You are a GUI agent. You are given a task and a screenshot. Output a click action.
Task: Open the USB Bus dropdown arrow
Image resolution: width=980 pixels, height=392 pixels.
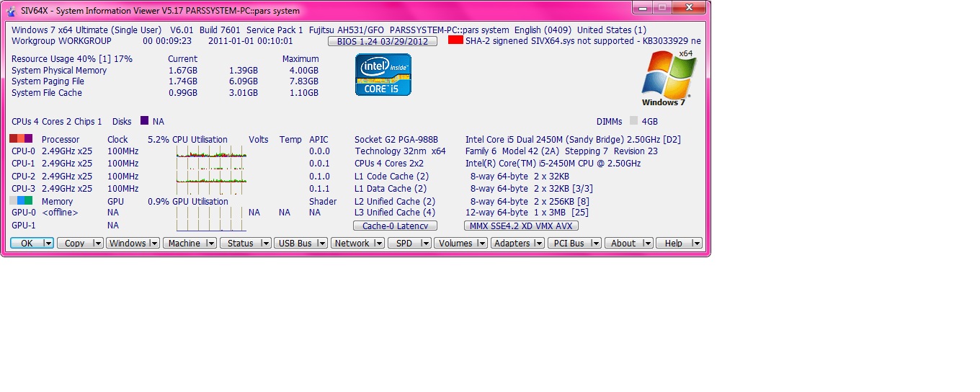click(323, 244)
